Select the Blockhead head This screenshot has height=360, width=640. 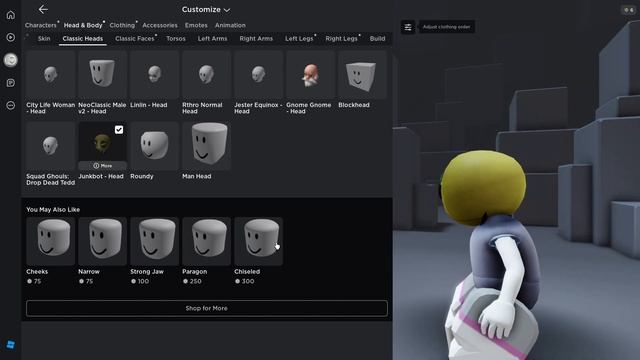pyautogui.click(x=362, y=75)
